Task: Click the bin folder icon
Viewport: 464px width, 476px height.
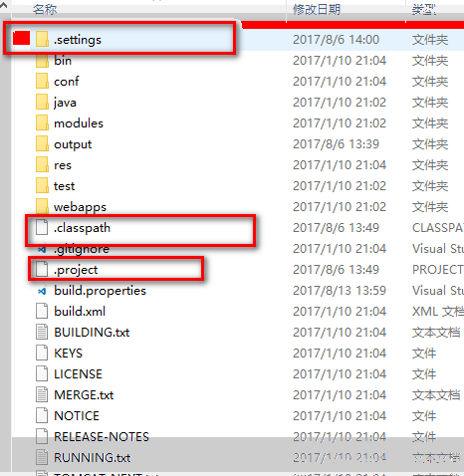Action: tap(42, 62)
